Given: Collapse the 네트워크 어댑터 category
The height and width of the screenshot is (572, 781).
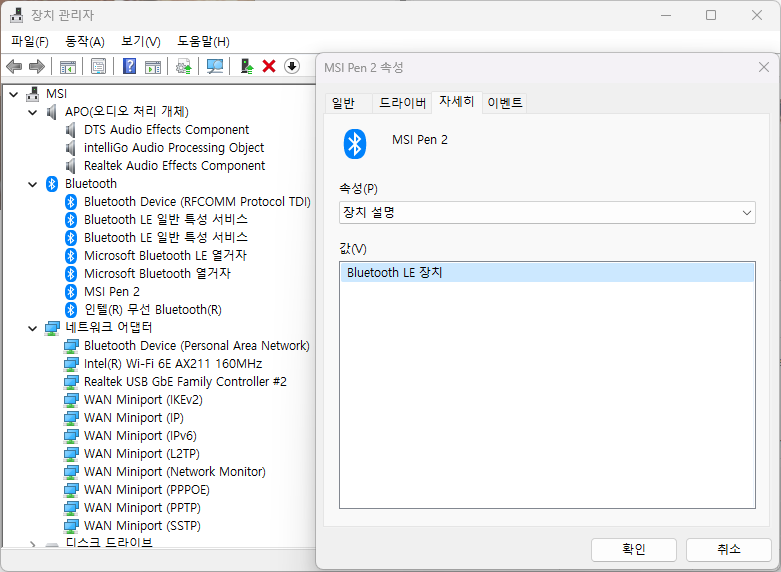Looking at the screenshot, I should click(33, 328).
